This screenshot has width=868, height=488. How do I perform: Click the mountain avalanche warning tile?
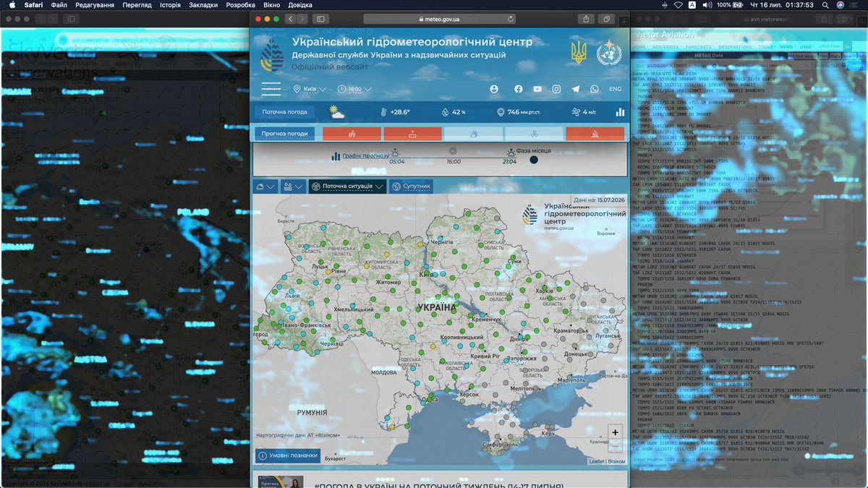(473, 134)
